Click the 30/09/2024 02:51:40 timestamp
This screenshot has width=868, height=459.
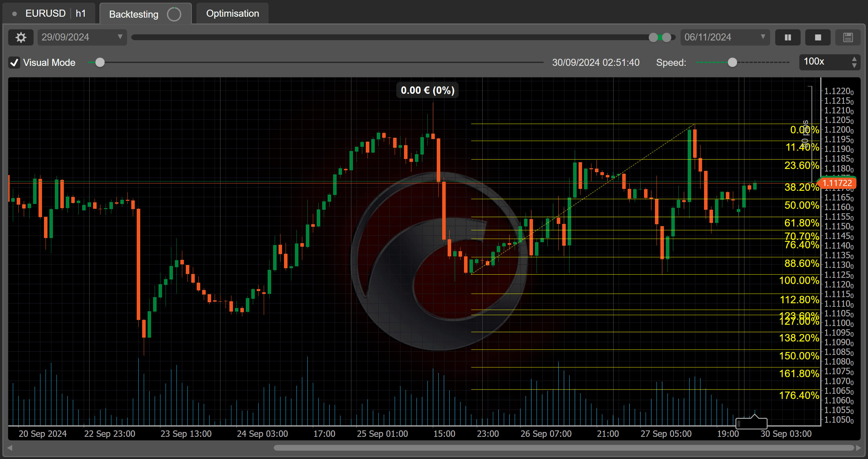pyautogui.click(x=595, y=63)
